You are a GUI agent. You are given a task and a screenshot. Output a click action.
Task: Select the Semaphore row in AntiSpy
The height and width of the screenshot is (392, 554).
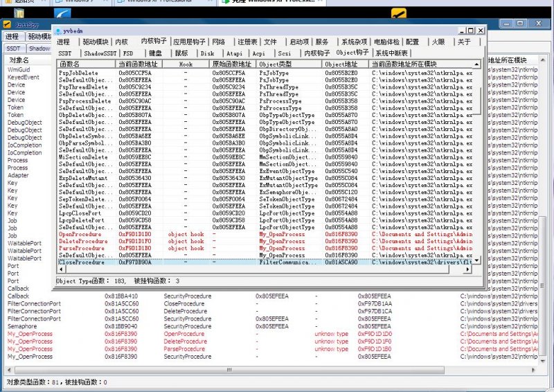click(272, 326)
